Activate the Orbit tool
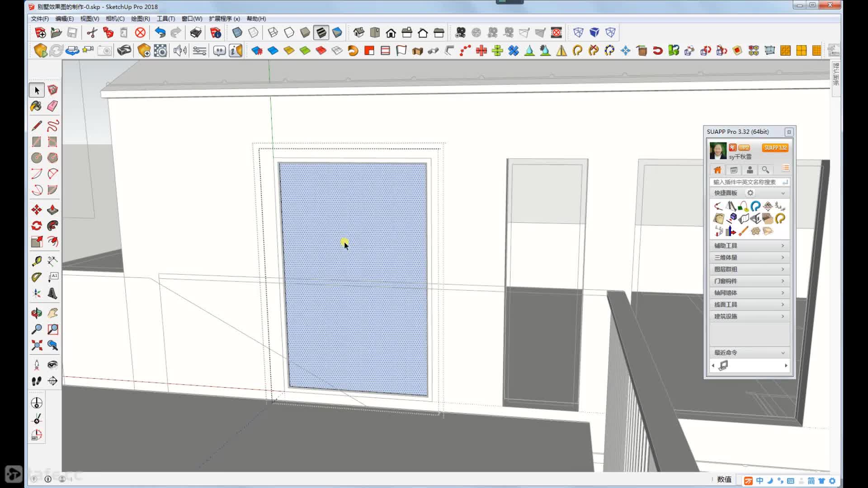868x488 pixels. pyautogui.click(x=37, y=313)
